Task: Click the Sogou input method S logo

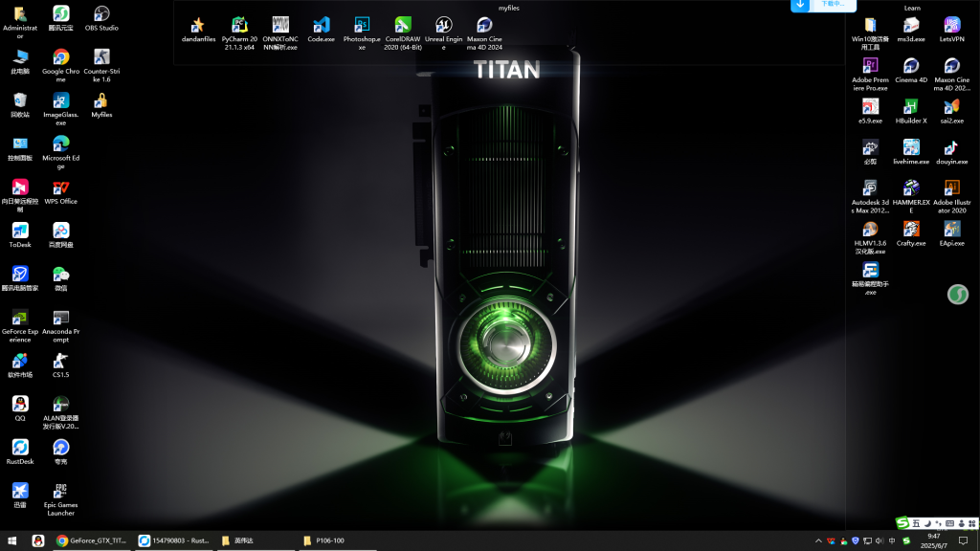Action: 902,523
